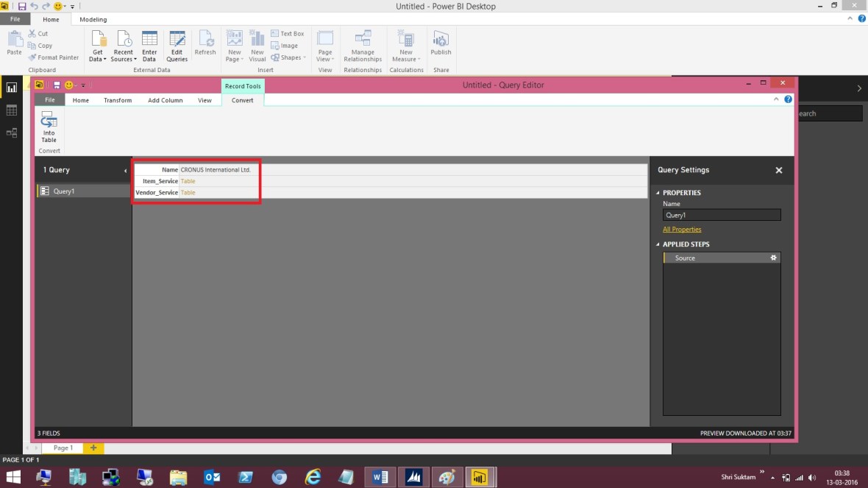The image size is (868, 488).
Task: Open the All Properties link
Action: 682,229
